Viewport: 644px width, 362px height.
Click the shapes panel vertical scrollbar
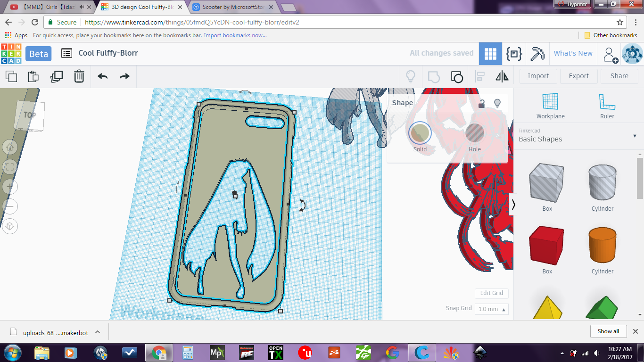click(x=640, y=178)
